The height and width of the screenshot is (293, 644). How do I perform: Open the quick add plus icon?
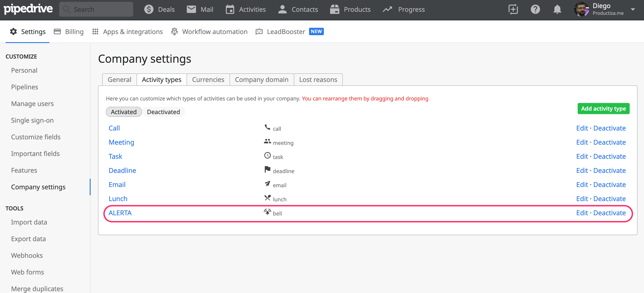coord(513,9)
